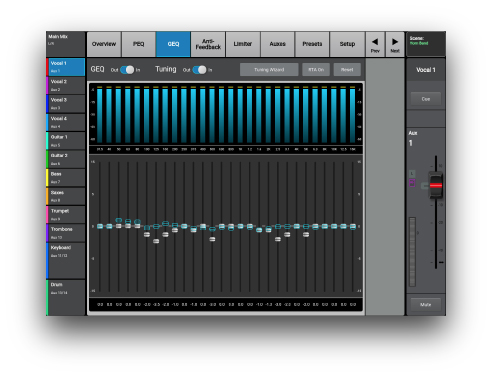
Task: Open the Auxes tab
Action: point(277,44)
